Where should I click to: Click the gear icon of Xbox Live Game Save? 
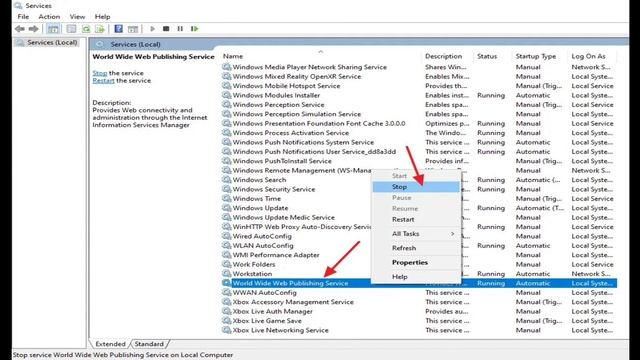[x=227, y=320]
